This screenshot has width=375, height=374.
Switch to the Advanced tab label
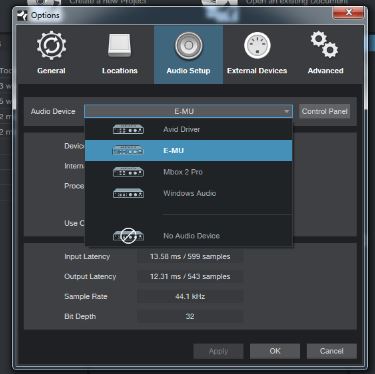pos(325,71)
